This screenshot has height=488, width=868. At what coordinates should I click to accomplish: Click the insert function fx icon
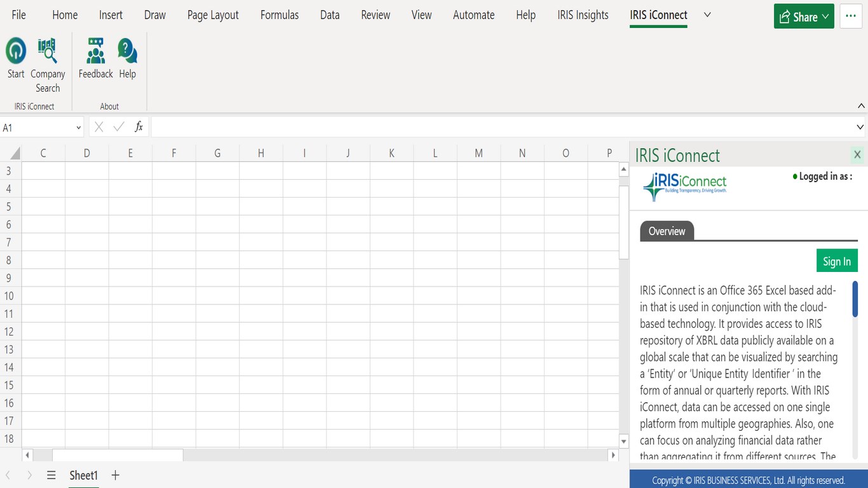[x=139, y=127]
